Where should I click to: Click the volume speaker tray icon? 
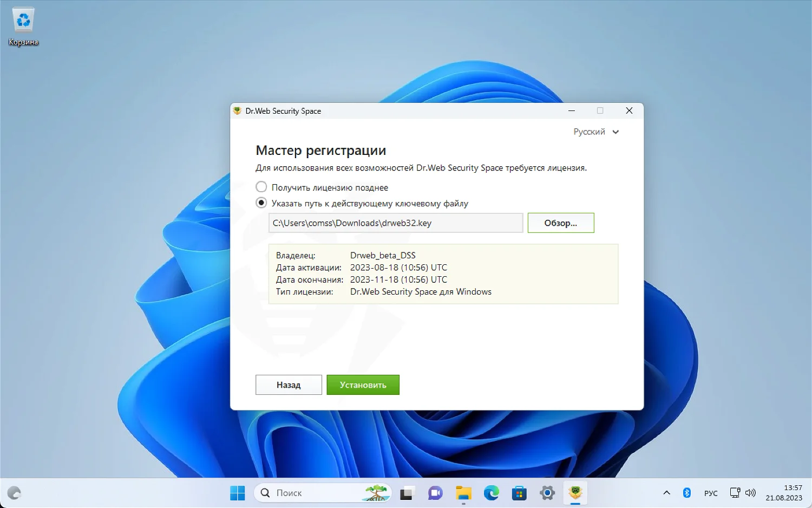click(750, 492)
